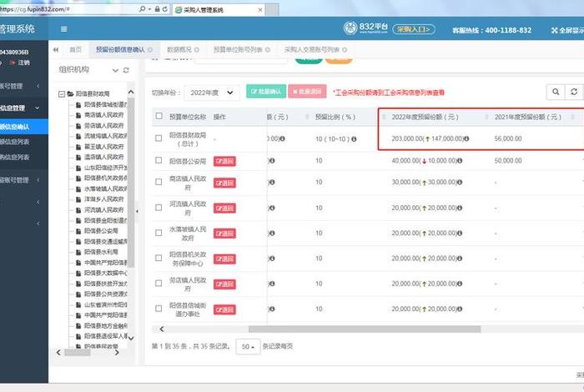Click the 采购入口> button in the header
The image size is (584, 392).
(x=414, y=29)
